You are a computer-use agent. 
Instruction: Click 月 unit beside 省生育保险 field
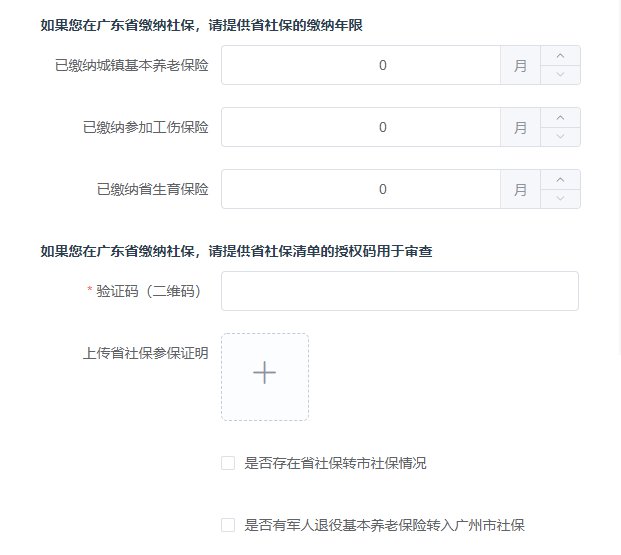pyautogui.click(x=520, y=189)
